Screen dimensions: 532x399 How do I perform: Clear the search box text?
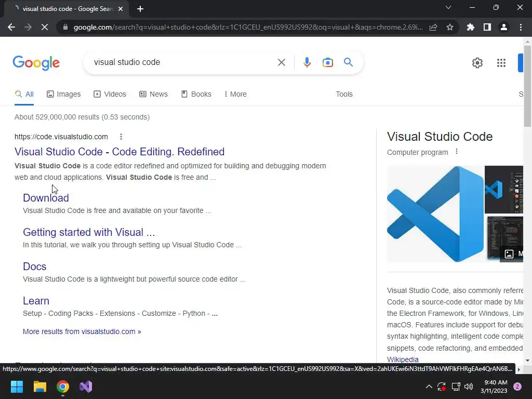point(281,62)
